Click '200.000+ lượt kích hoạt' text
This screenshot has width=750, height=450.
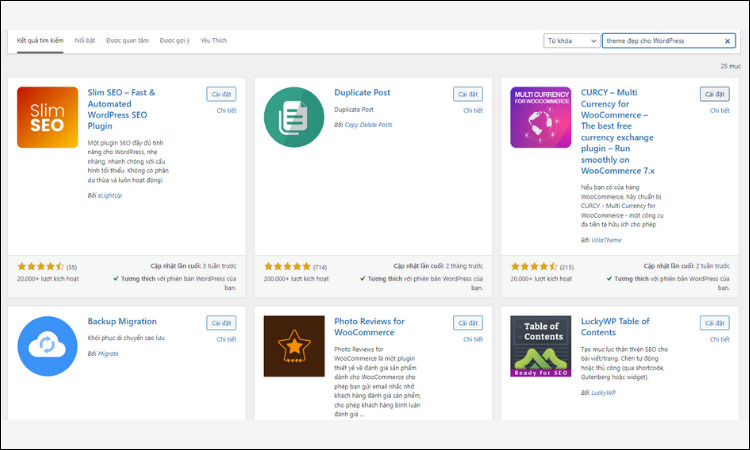pos(296,278)
